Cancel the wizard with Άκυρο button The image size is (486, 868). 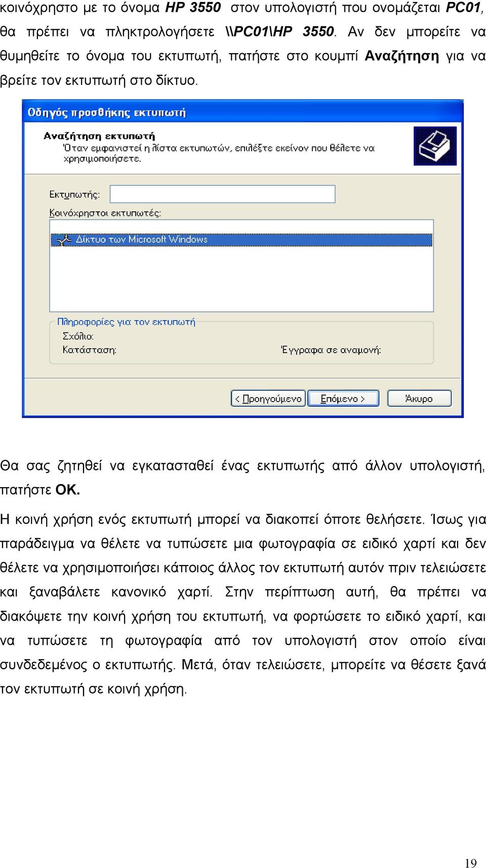pyautogui.click(x=419, y=399)
